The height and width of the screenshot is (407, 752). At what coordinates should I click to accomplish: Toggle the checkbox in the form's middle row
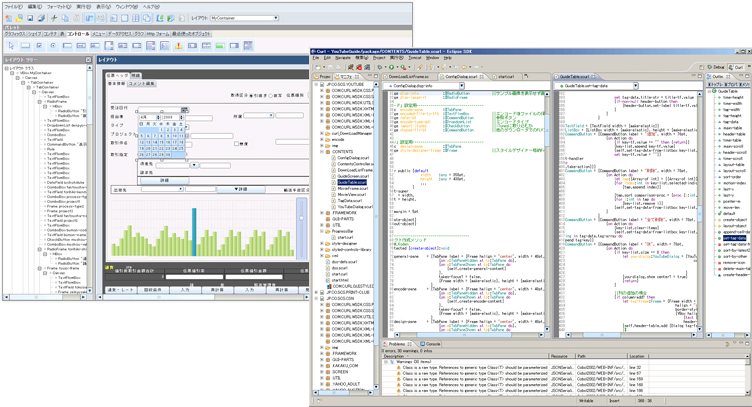[236, 143]
